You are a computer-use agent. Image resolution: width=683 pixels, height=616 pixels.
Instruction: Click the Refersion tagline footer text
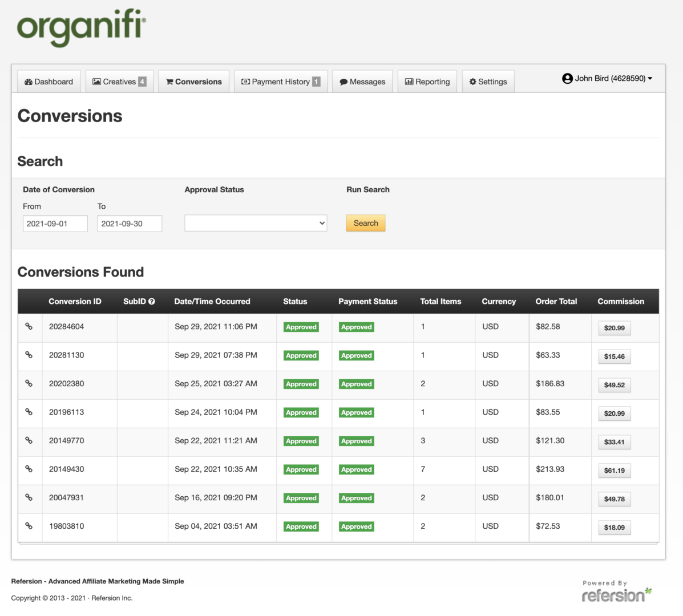tap(98, 581)
